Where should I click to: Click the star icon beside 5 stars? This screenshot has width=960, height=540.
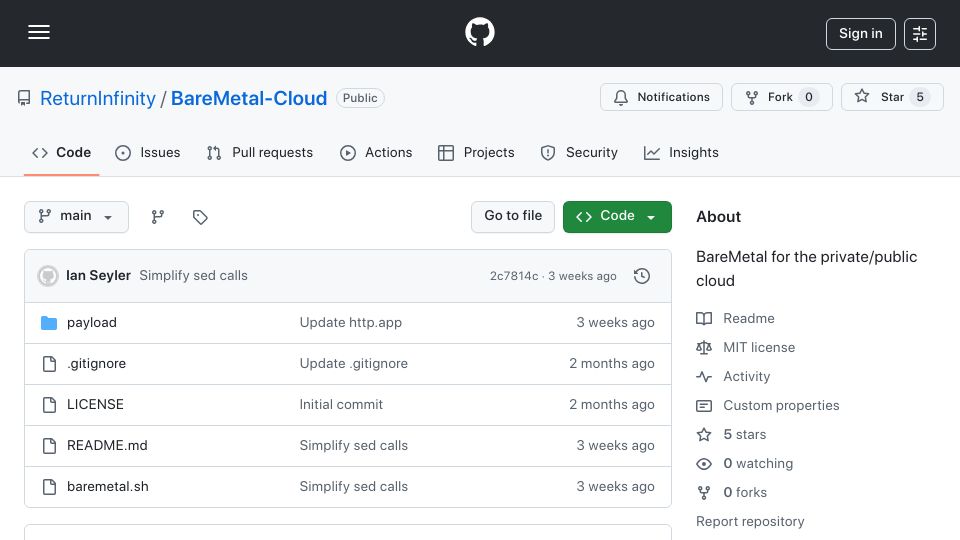[704, 435]
